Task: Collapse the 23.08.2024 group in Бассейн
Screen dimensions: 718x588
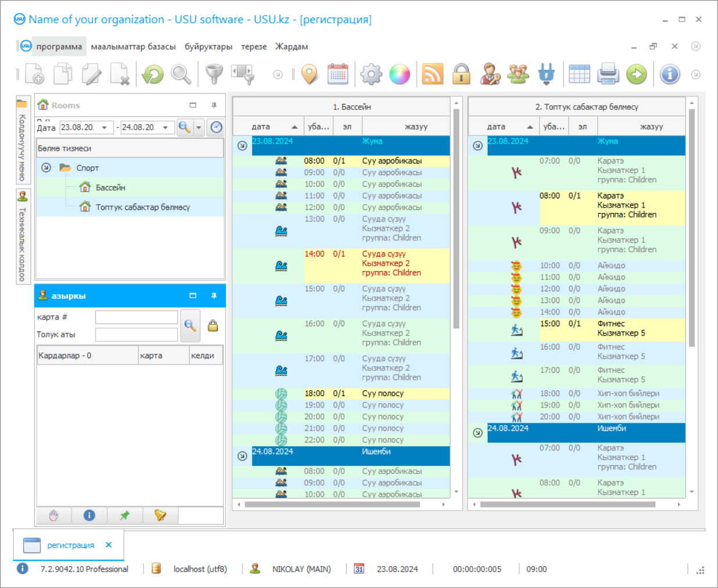Action: click(x=242, y=145)
